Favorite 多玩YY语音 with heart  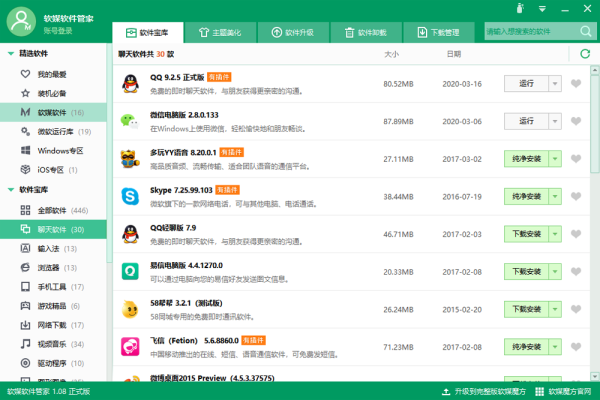click(x=576, y=158)
